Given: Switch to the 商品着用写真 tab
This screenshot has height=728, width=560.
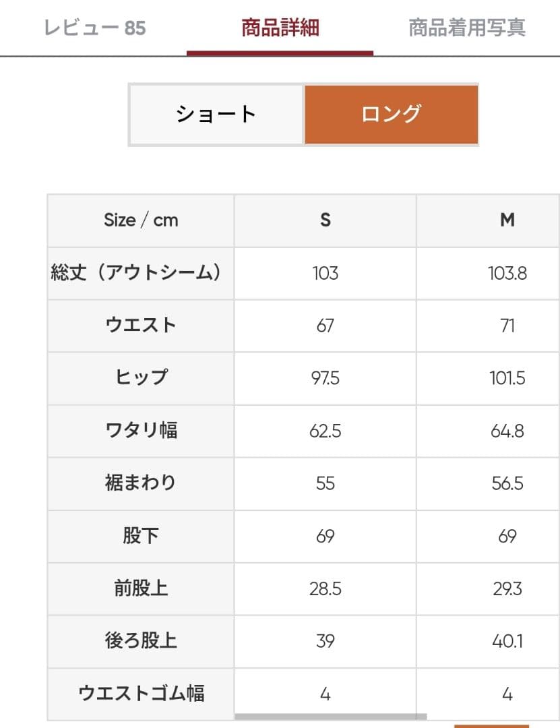Looking at the screenshot, I should pos(467,28).
